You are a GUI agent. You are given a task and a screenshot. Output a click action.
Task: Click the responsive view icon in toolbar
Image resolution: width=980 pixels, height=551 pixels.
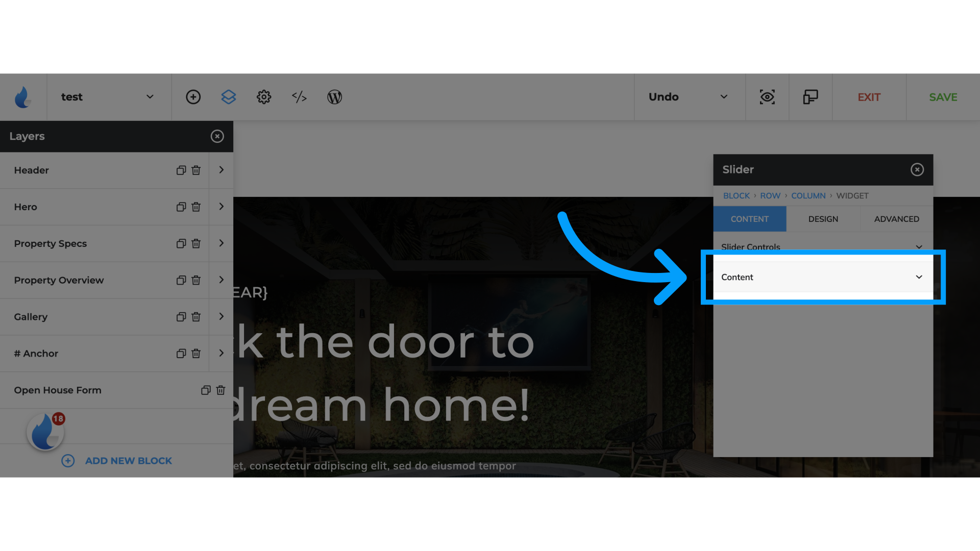pos(811,97)
